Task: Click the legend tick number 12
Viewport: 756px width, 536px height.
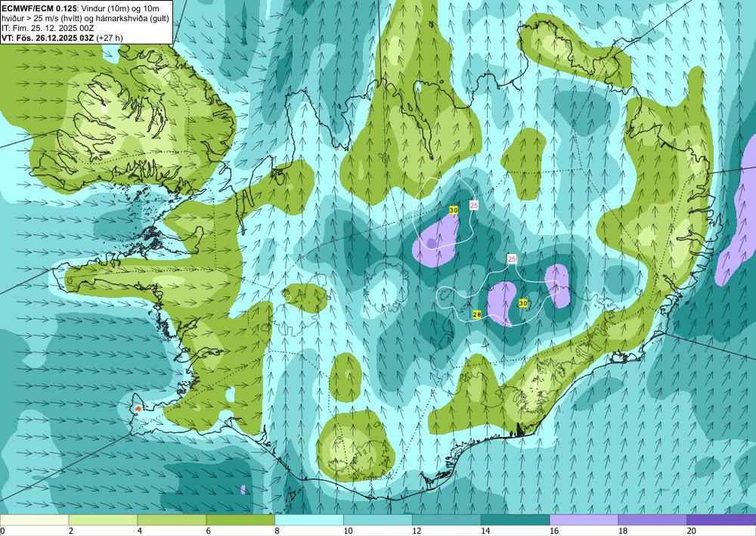Action: [x=417, y=531]
